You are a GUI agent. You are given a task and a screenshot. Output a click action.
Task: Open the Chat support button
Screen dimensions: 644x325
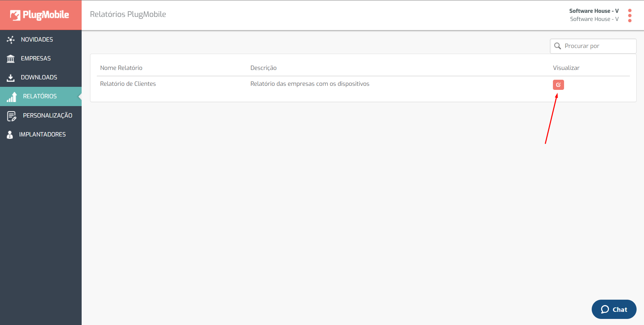pos(614,309)
